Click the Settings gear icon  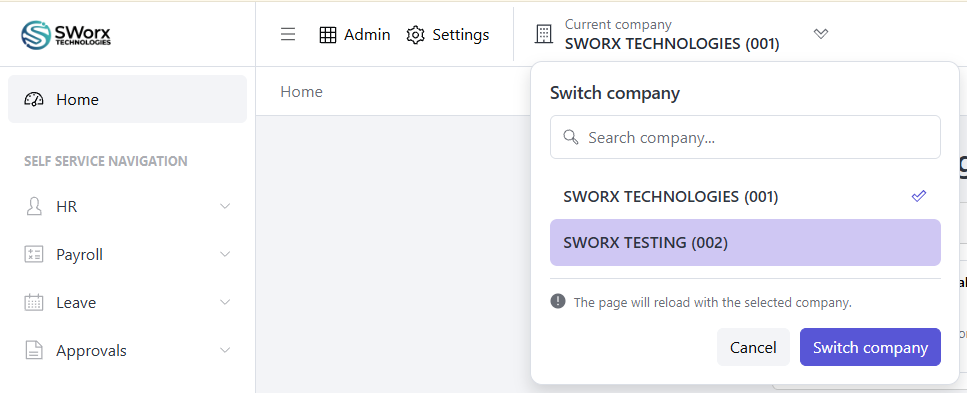(x=416, y=35)
